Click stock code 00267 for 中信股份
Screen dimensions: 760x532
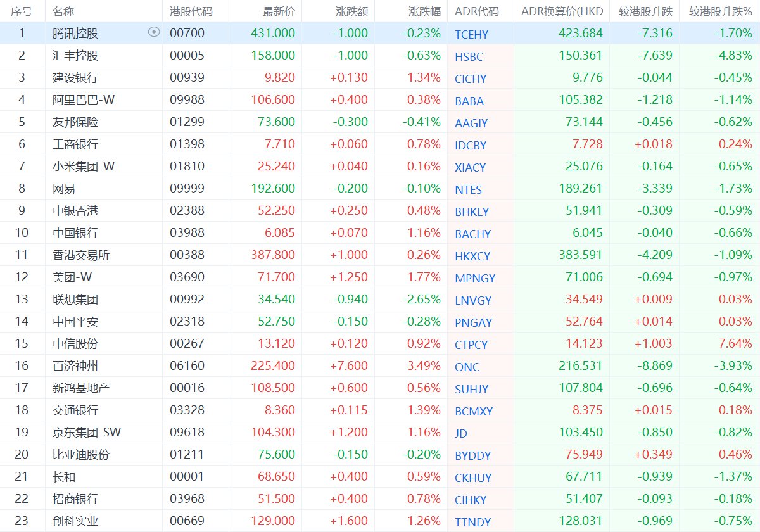(187, 343)
